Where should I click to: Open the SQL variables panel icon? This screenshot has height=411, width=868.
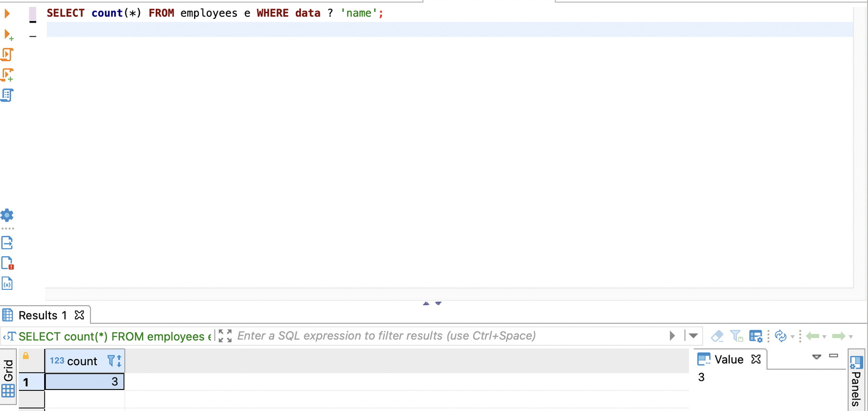[x=7, y=284]
